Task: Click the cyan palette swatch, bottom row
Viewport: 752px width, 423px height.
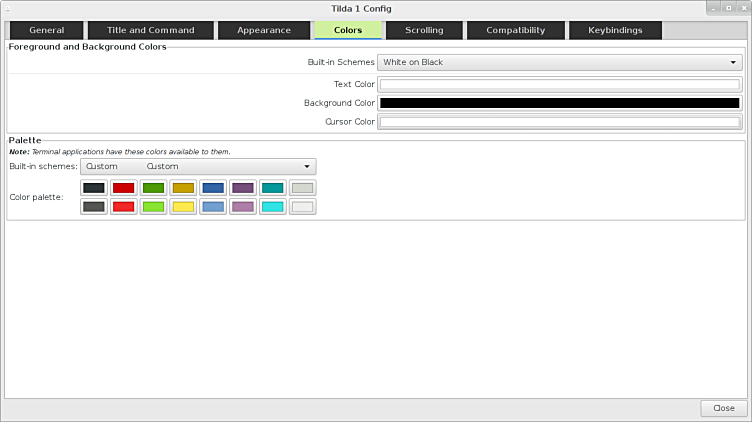Action: 273,207
